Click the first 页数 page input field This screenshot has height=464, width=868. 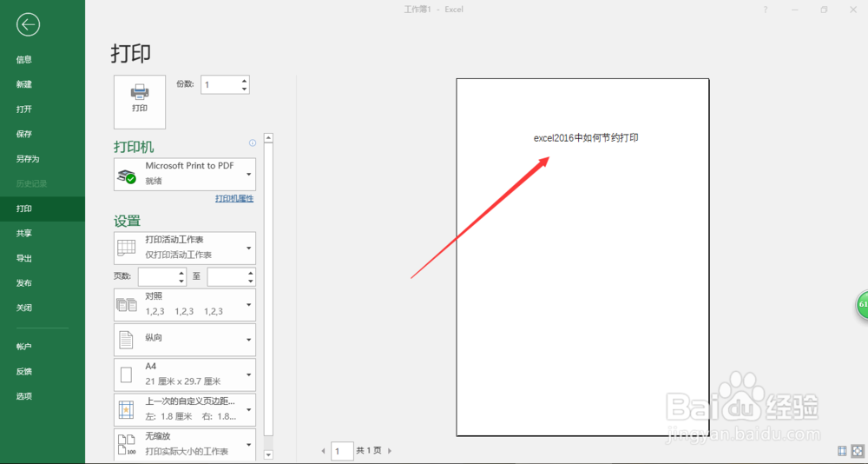point(158,276)
